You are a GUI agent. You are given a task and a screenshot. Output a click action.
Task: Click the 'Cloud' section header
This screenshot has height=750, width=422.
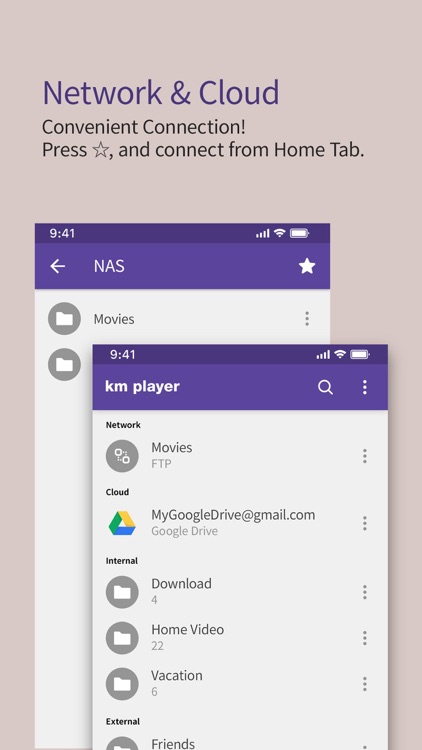pos(117,492)
